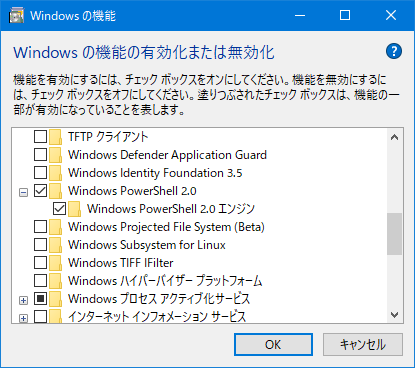Expand インターネット インフォメーション サービス node
The width and height of the screenshot is (415, 368).
(x=23, y=318)
